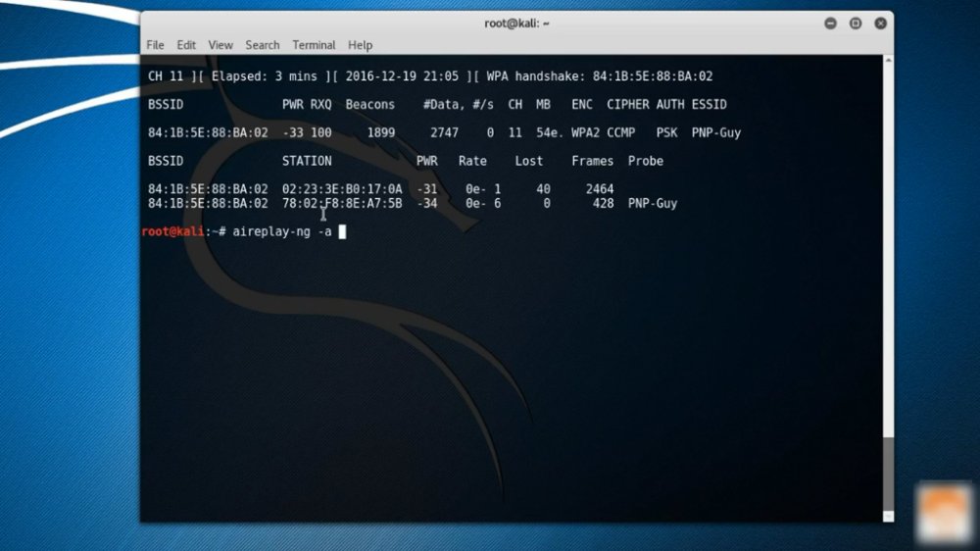Click the Lost column header
The width and height of the screenshot is (980, 551).
(x=529, y=161)
